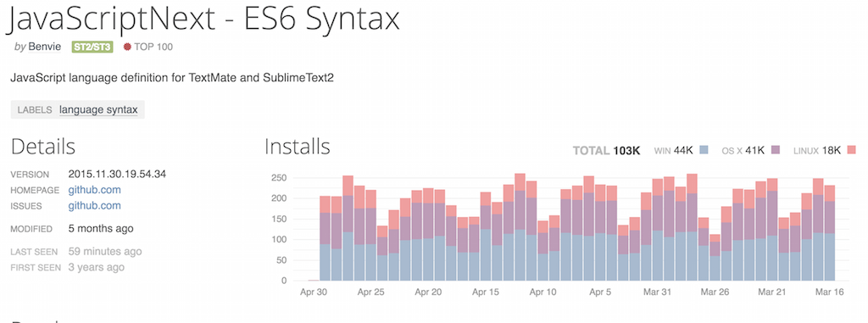The height and width of the screenshot is (323, 868).
Task: Click the language syntax label
Action: coord(98,109)
